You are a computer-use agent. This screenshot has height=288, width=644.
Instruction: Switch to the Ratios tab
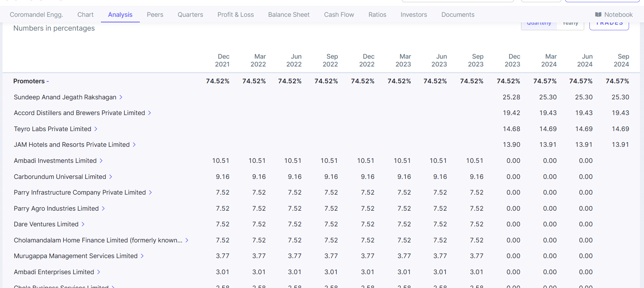click(378, 15)
